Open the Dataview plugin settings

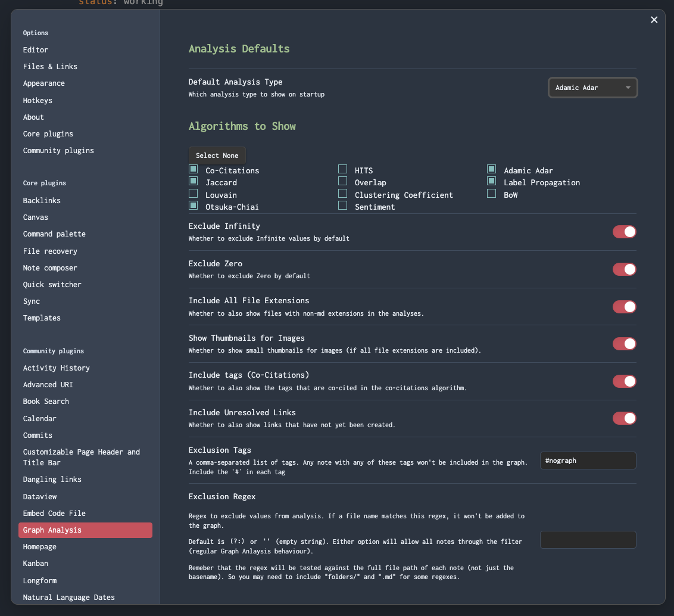click(39, 496)
